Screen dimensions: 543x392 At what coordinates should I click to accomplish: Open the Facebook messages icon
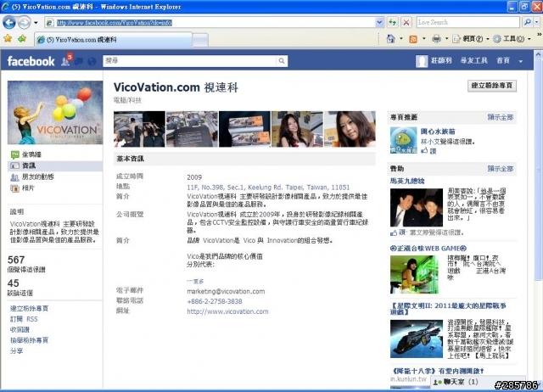[x=79, y=62]
